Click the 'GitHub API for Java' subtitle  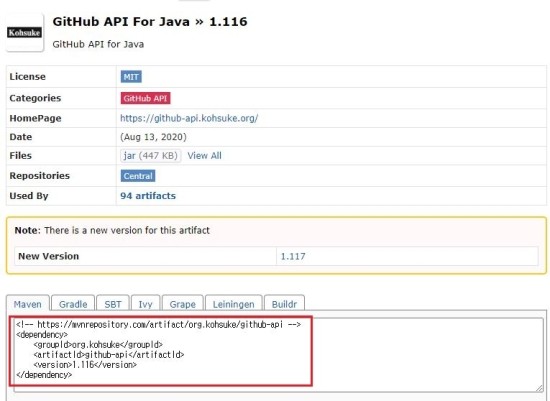coord(98,44)
